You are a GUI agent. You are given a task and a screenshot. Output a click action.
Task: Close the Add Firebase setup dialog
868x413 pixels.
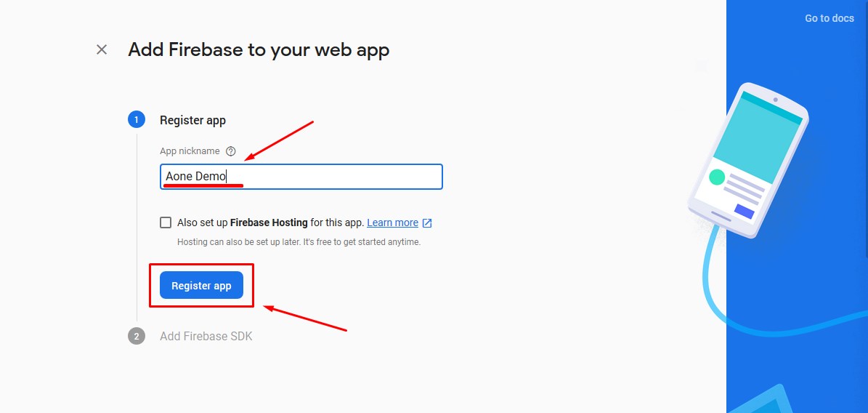(102, 50)
